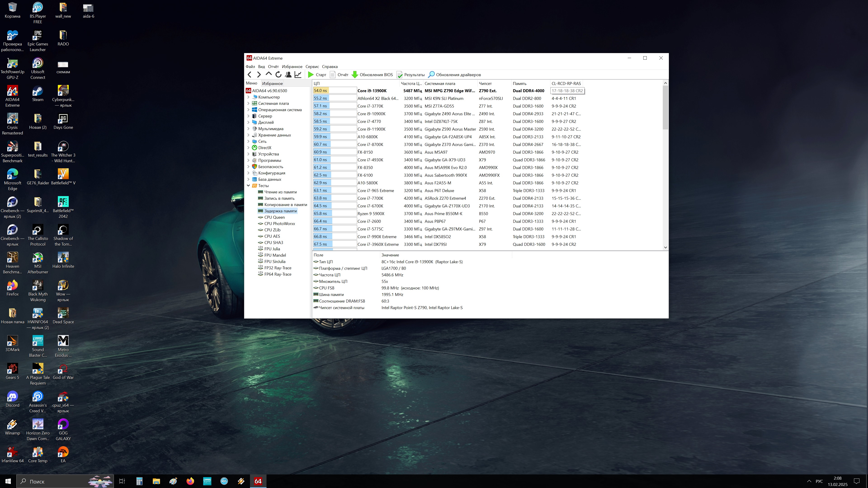
Task: Click the results list scroll-down arrow
Action: [x=665, y=248]
